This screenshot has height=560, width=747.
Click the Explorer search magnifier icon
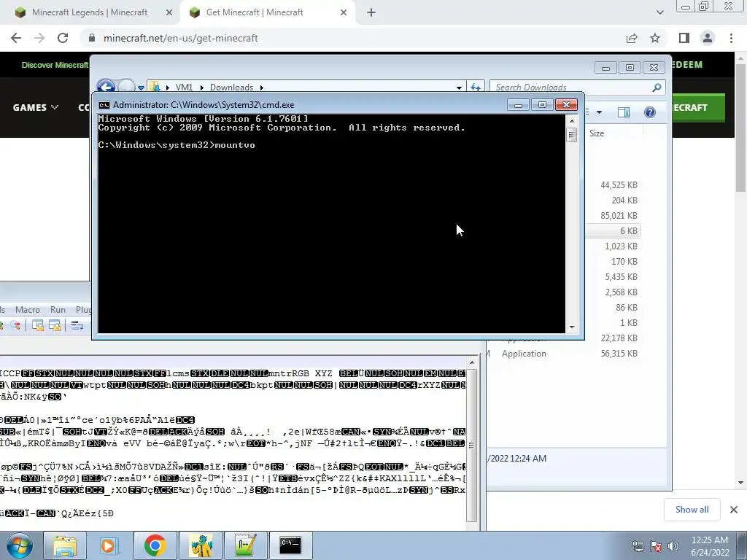click(657, 87)
